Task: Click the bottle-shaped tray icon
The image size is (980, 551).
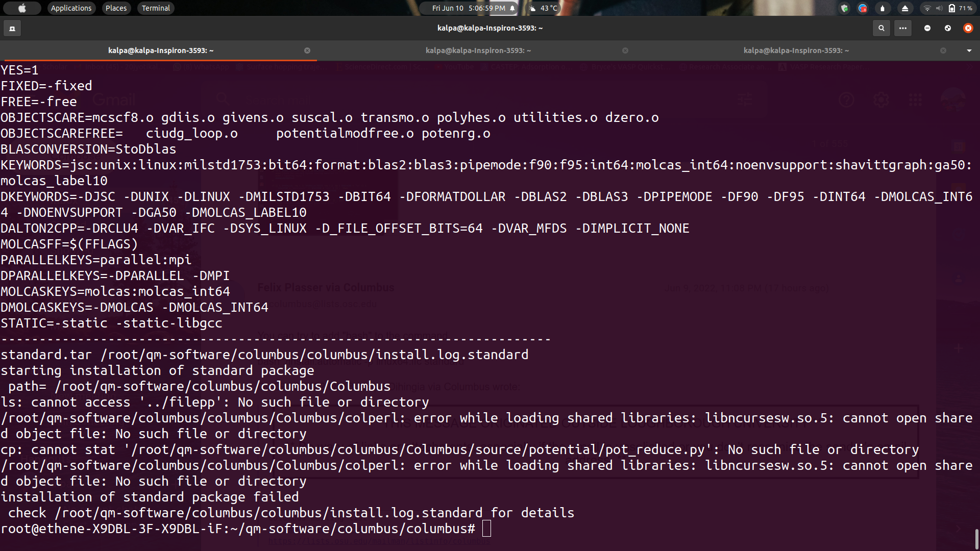Action: [x=883, y=8]
